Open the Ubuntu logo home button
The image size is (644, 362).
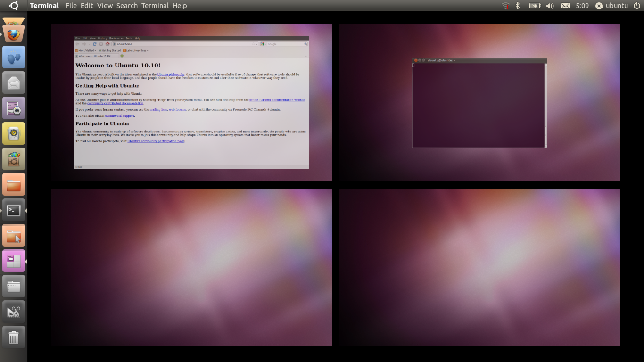14,6
